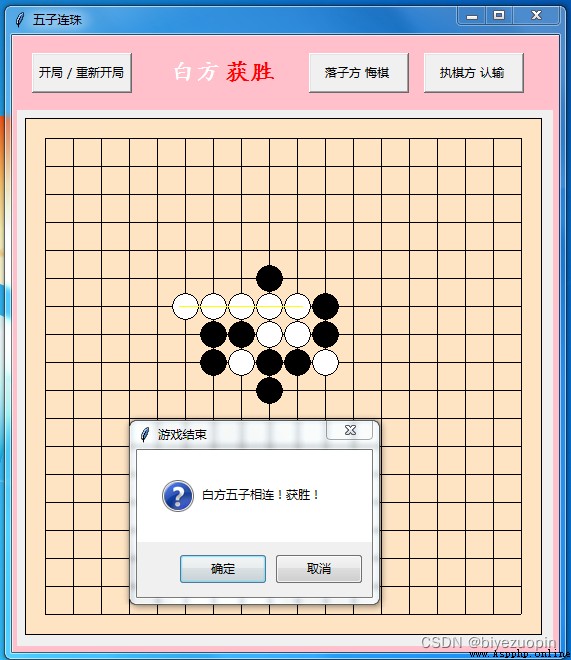The width and height of the screenshot is (571, 660).
Task: Click the black stone right of the yellow line
Action: [325, 306]
